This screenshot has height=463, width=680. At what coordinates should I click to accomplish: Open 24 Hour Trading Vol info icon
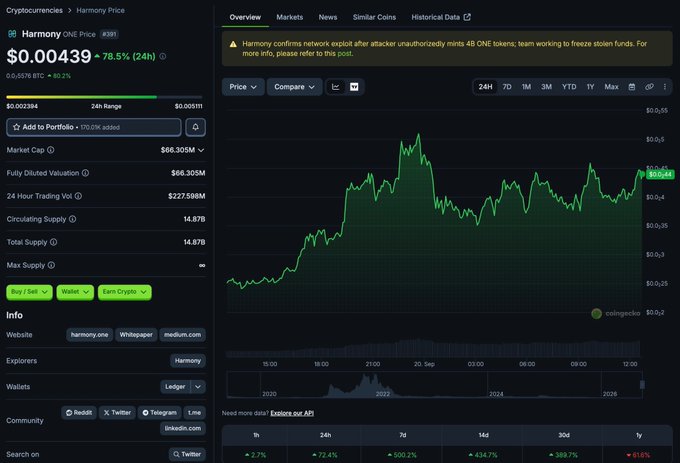click(78, 196)
